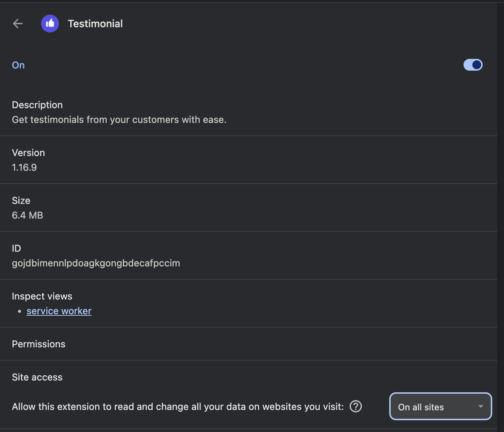The image size is (504, 432).
Task: Turn off the Testimonial extension toggle
Action: pyautogui.click(x=473, y=65)
